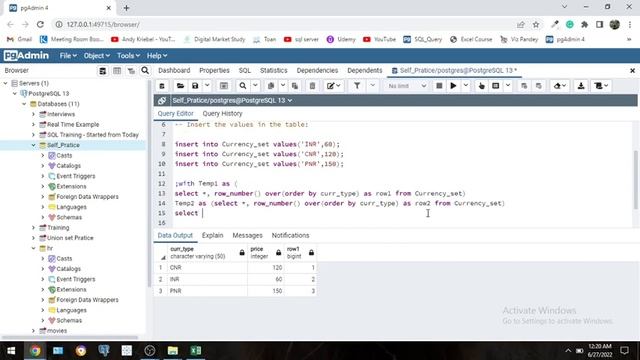Open File Explorer from the taskbar
640x360 pixels.
(x=173, y=351)
